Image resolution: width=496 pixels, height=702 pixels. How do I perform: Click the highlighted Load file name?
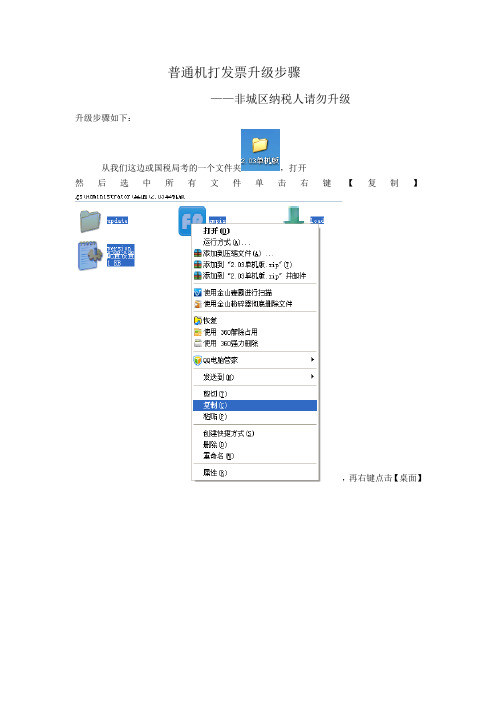pyautogui.click(x=317, y=220)
